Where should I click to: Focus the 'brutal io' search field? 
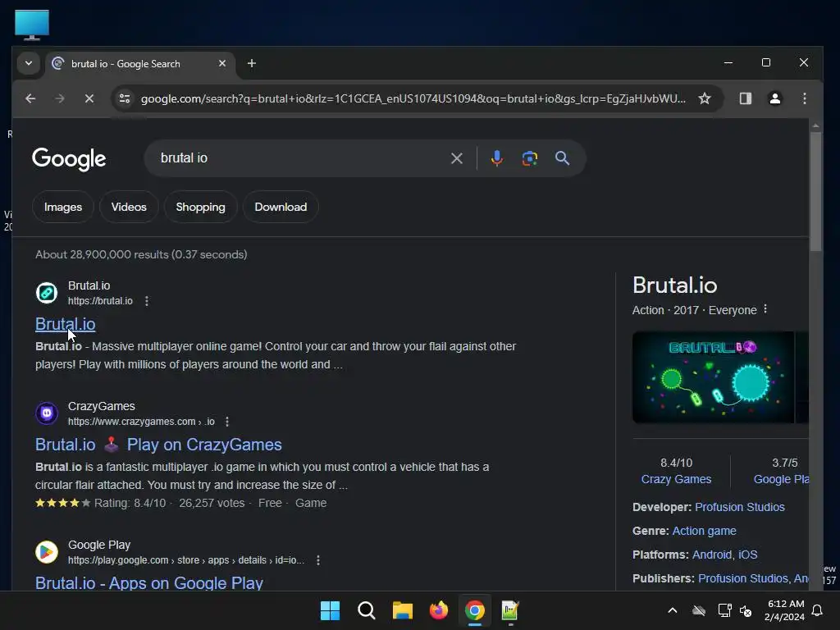(300, 158)
